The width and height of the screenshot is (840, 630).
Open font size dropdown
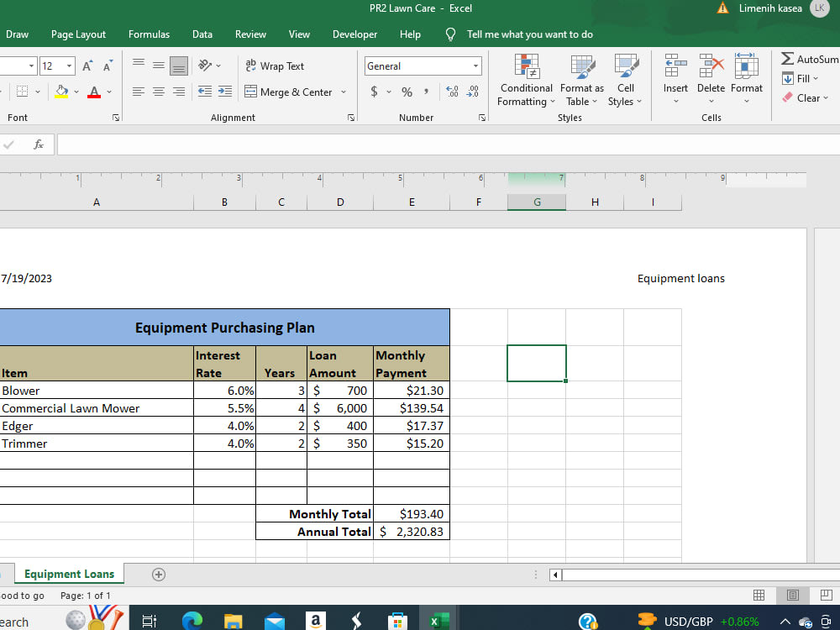tap(69, 66)
